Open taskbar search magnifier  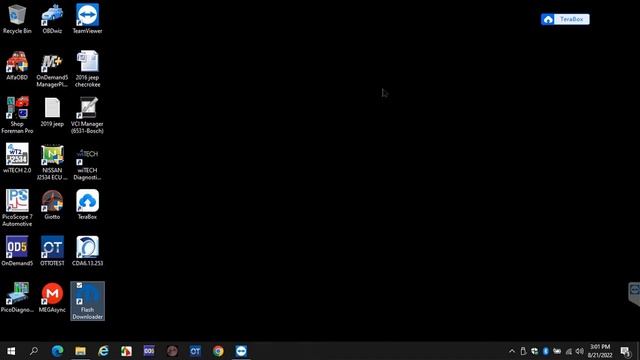point(34,351)
